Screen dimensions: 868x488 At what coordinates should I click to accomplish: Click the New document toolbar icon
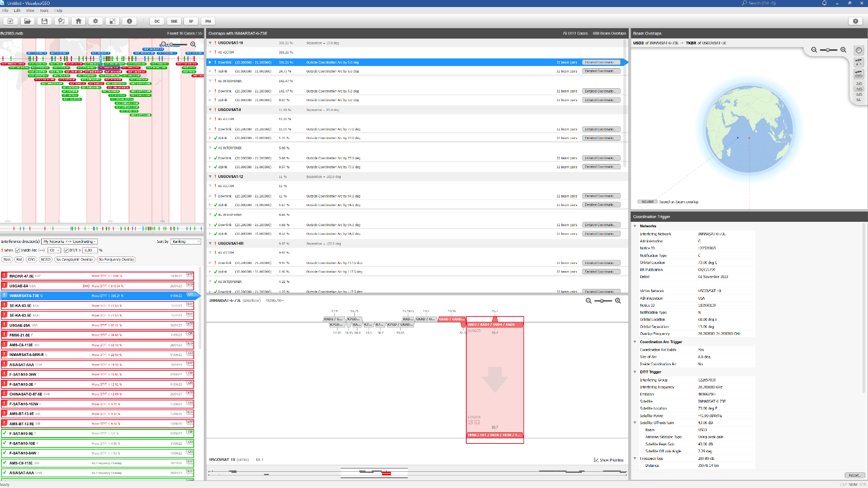point(10,21)
